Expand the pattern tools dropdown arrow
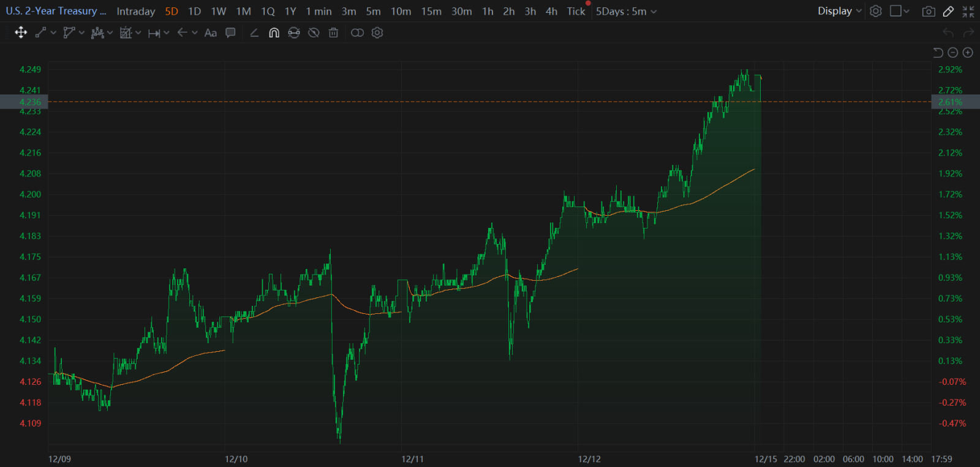980x467 pixels. tap(110, 32)
